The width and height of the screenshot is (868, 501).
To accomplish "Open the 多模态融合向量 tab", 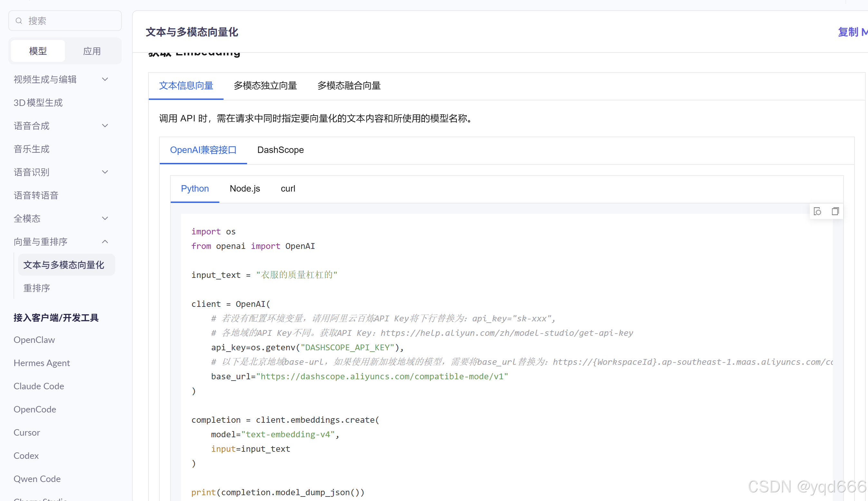I will pyautogui.click(x=348, y=86).
